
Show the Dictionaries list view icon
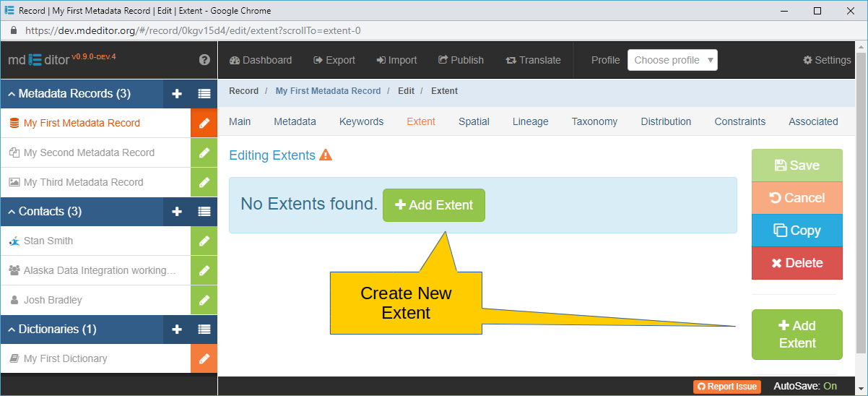pyautogui.click(x=204, y=330)
